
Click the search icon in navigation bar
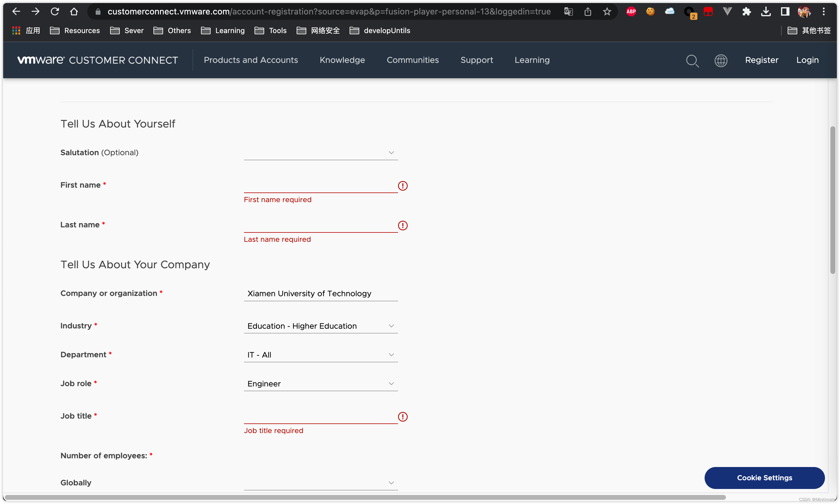click(x=692, y=60)
